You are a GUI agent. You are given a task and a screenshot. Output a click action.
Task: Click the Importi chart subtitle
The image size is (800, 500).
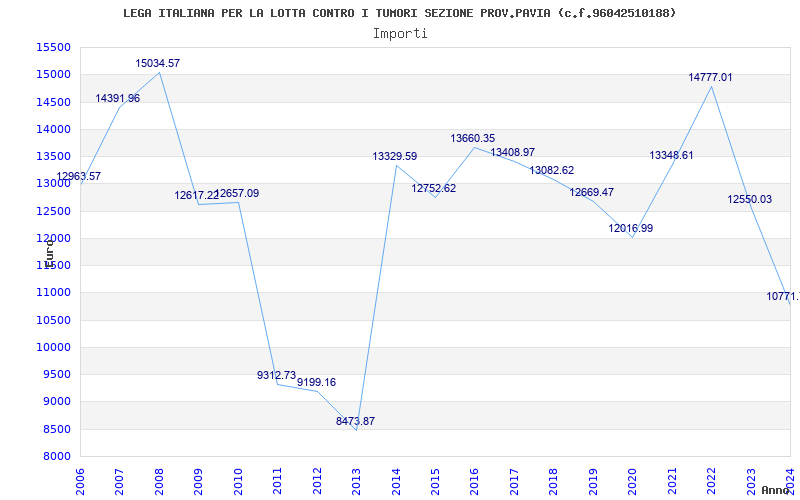click(x=400, y=33)
